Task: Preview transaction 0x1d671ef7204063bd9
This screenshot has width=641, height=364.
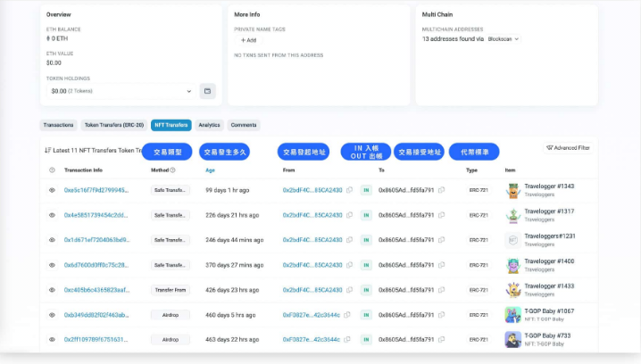Action: point(52,240)
